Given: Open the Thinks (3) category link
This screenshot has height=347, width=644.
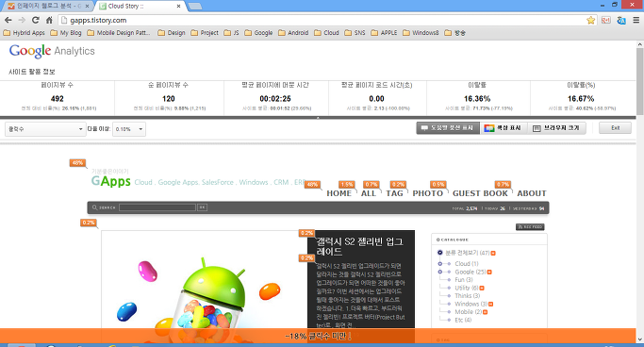Looking at the screenshot, I should [468, 296].
